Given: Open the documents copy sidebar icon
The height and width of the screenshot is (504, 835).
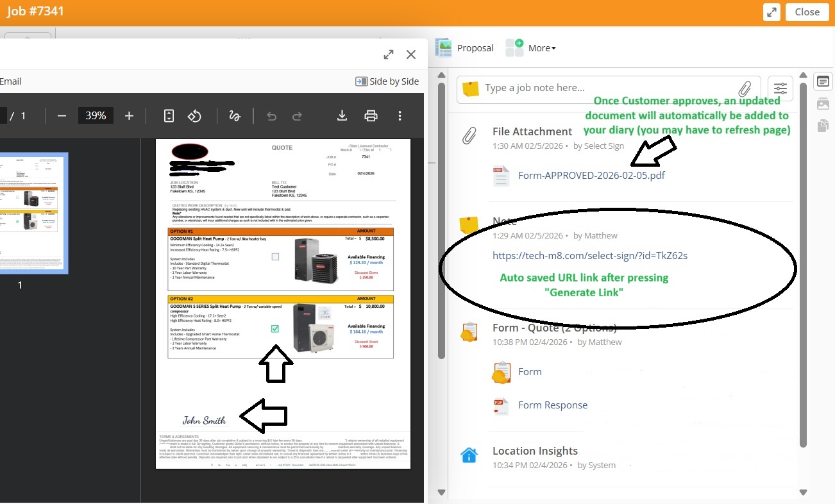Looking at the screenshot, I should (x=823, y=126).
